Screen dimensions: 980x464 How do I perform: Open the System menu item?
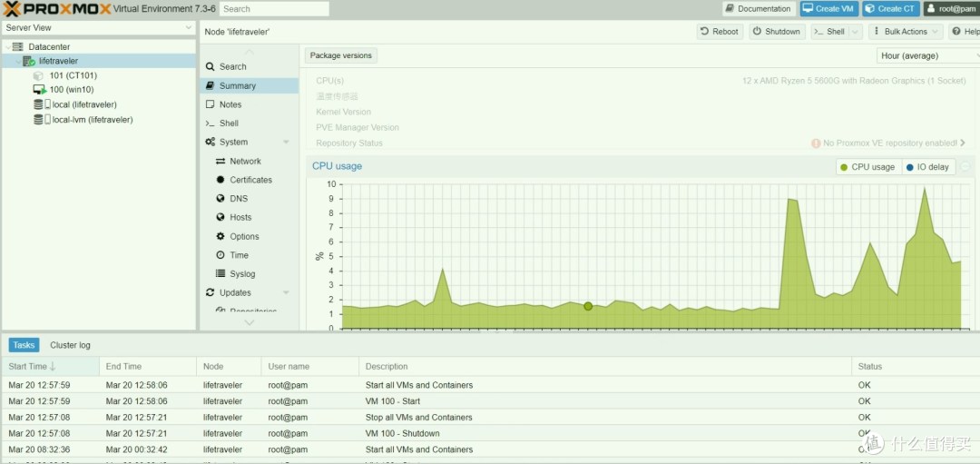tap(250, 142)
